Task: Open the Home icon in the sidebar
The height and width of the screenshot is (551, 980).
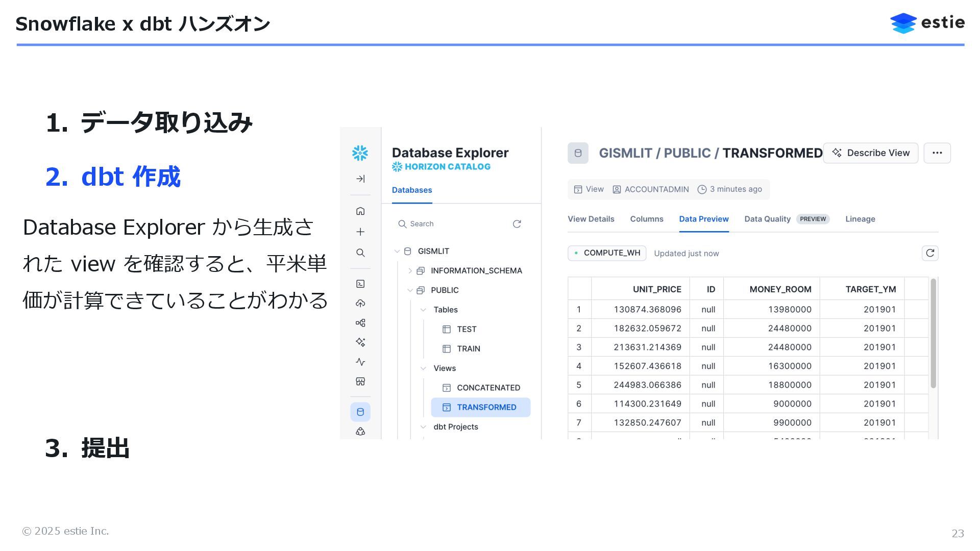Action: tap(360, 211)
